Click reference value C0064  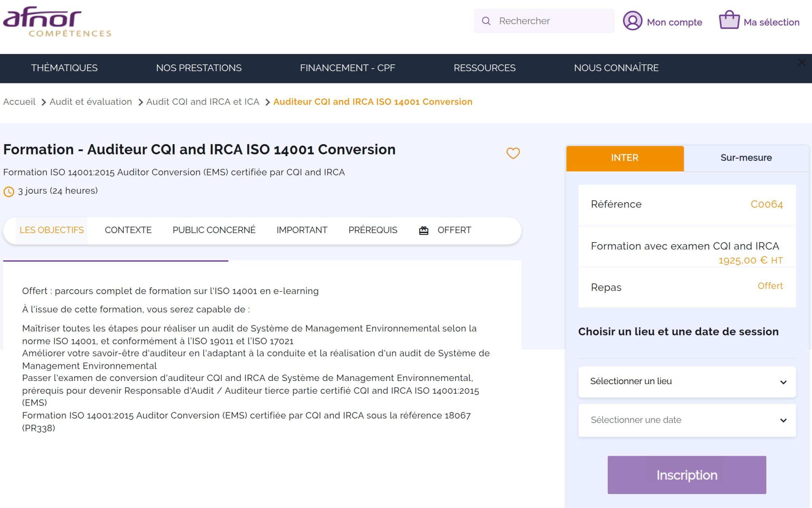[766, 204]
